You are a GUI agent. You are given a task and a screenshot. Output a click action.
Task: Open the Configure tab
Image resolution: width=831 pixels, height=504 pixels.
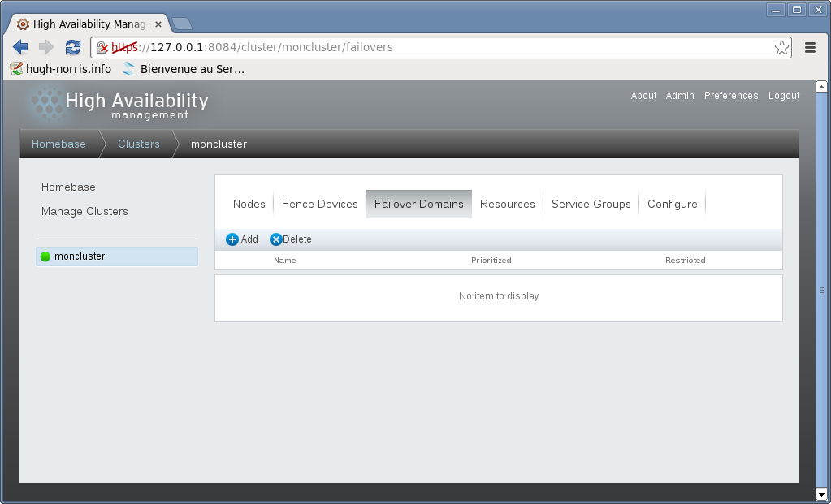tap(672, 204)
